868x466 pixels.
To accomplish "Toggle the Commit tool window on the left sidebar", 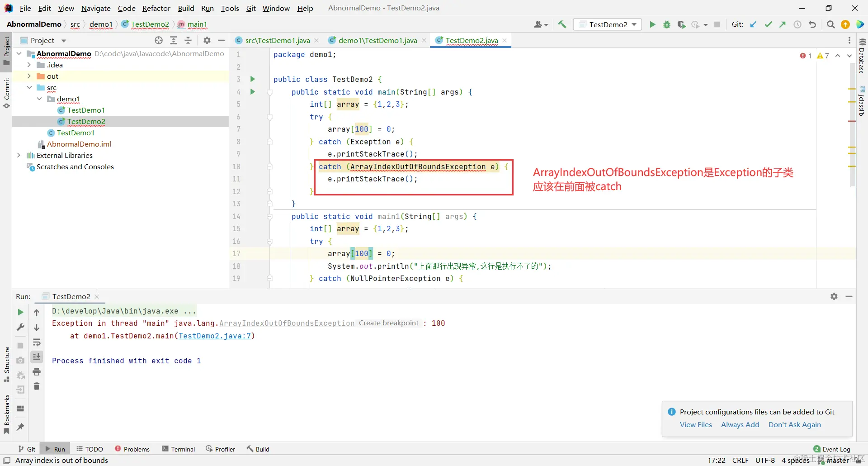I will pyautogui.click(x=6, y=93).
